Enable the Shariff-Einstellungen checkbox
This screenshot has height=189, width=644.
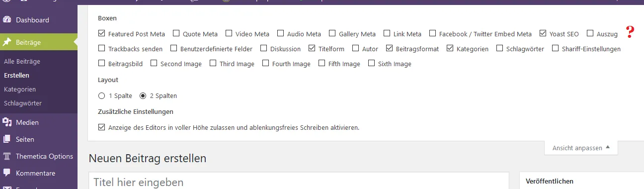click(x=556, y=49)
